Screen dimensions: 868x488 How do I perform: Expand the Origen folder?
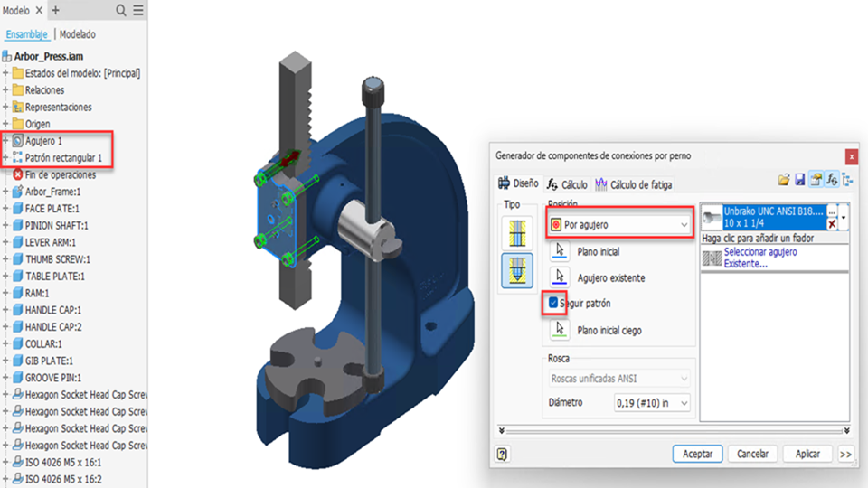[5, 124]
